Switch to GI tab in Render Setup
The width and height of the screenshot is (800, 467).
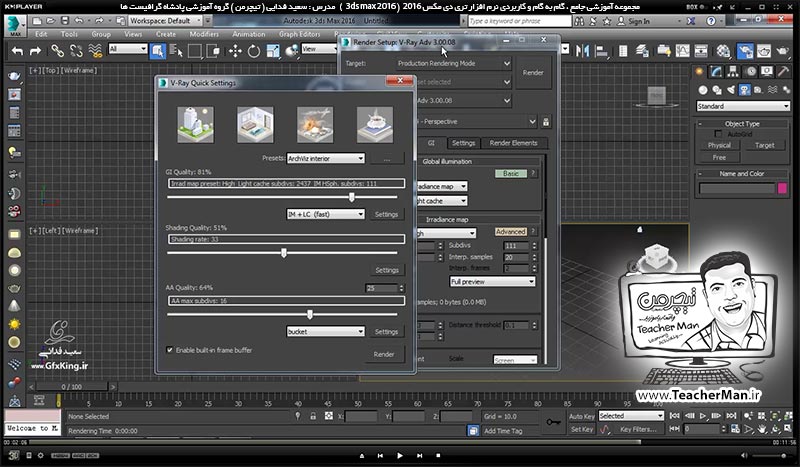[431, 143]
